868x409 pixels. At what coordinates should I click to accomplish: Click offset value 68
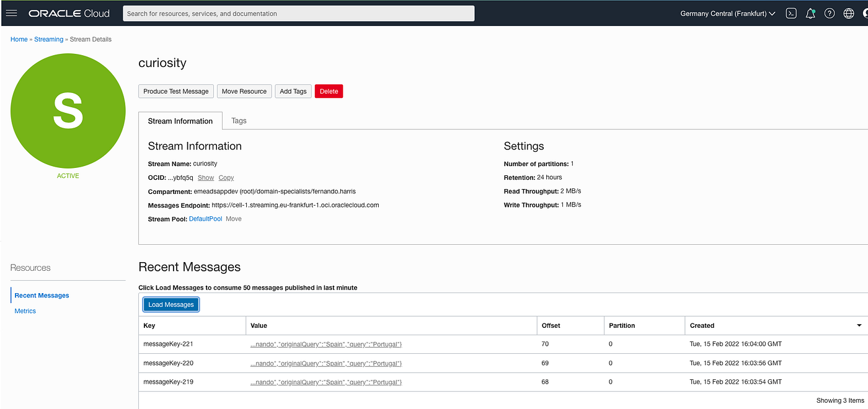coord(545,382)
